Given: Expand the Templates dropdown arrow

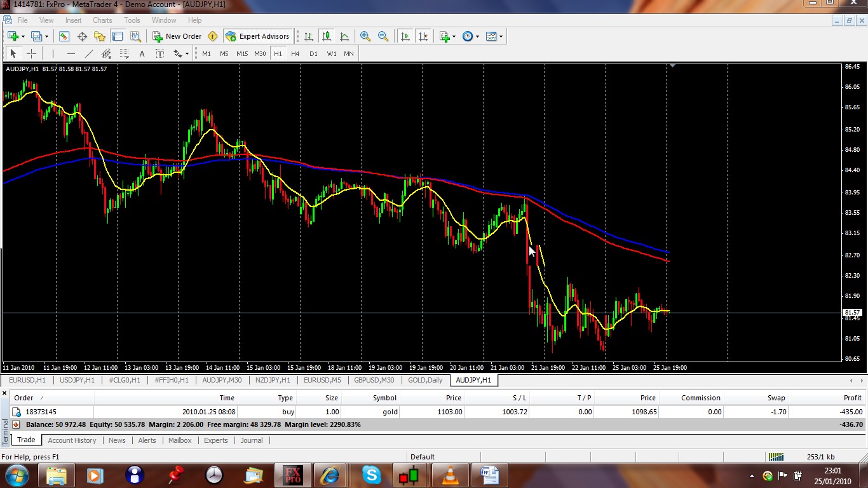Looking at the screenshot, I should pyautogui.click(x=501, y=36).
